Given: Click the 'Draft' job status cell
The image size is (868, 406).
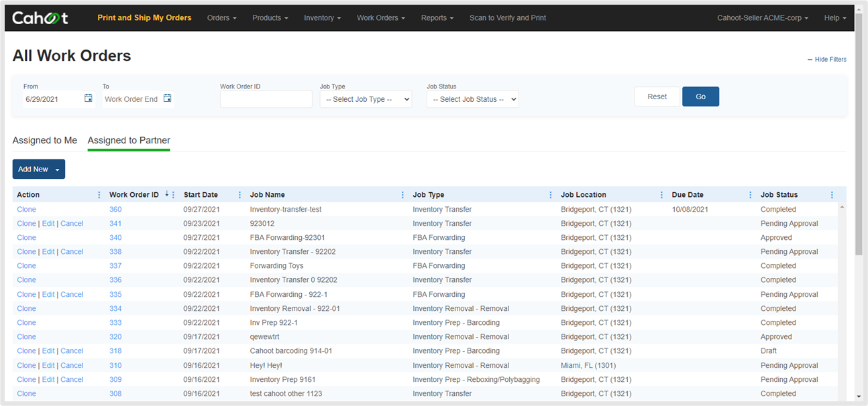Looking at the screenshot, I should [769, 351].
